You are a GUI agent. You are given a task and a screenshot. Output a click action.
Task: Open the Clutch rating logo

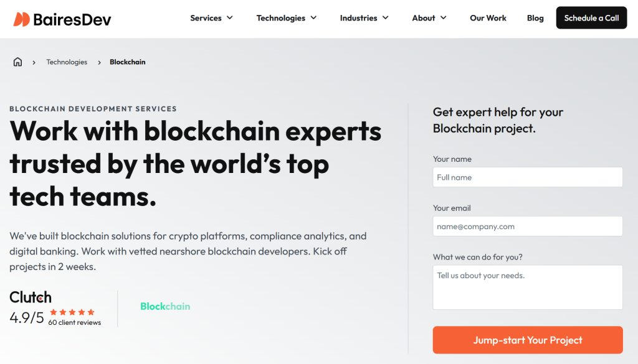(30, 297)
